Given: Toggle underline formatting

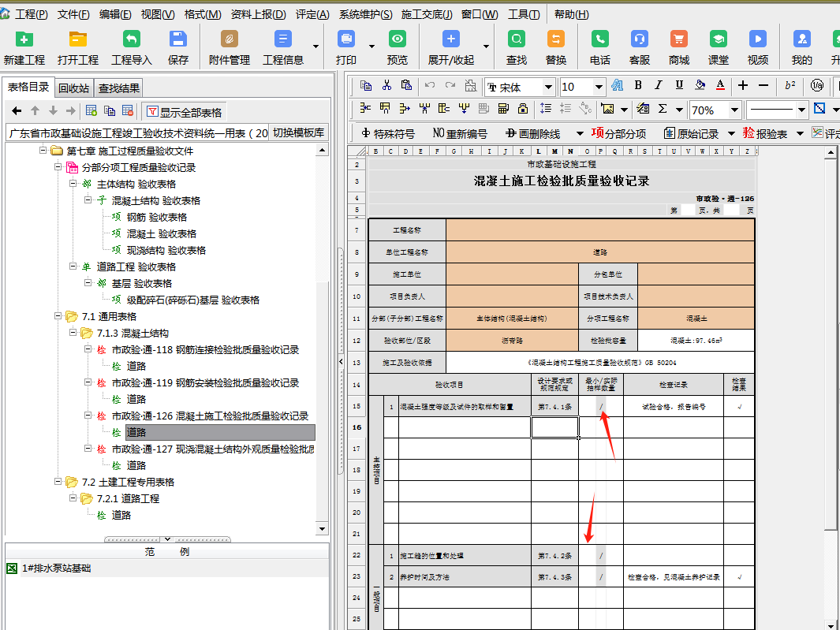Looking at the screenshot, I should (679, 85).
